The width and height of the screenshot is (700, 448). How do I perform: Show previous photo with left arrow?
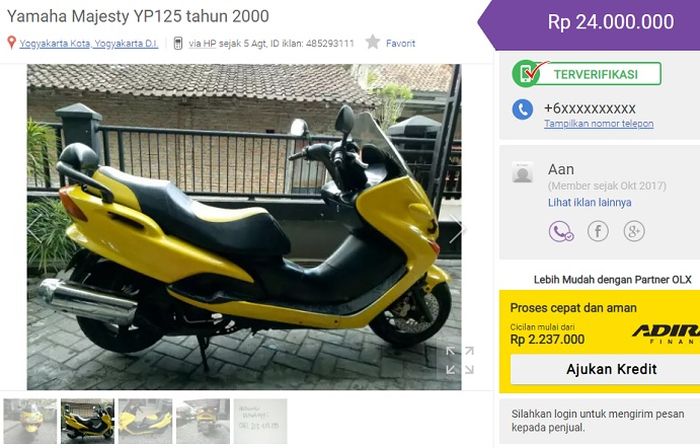pos(35,229)
